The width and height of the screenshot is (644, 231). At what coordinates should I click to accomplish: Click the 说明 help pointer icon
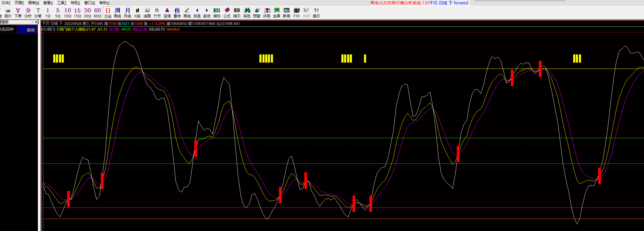click(x=306, y=13)
